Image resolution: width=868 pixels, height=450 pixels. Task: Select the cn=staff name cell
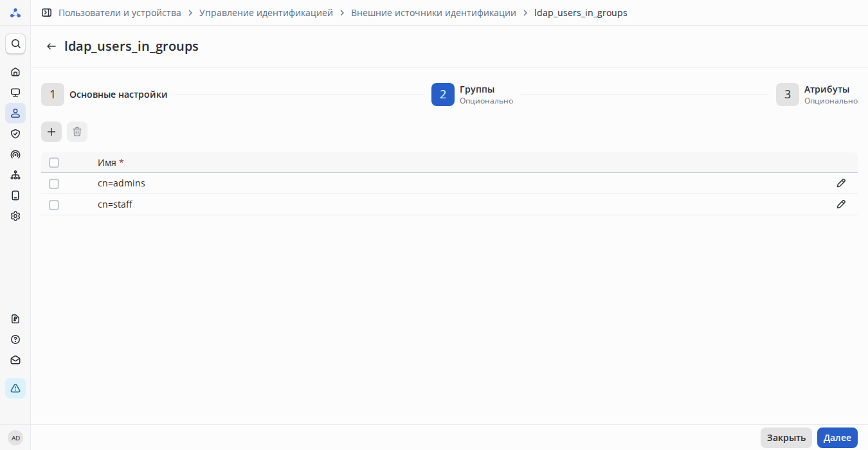click(115, 204)
